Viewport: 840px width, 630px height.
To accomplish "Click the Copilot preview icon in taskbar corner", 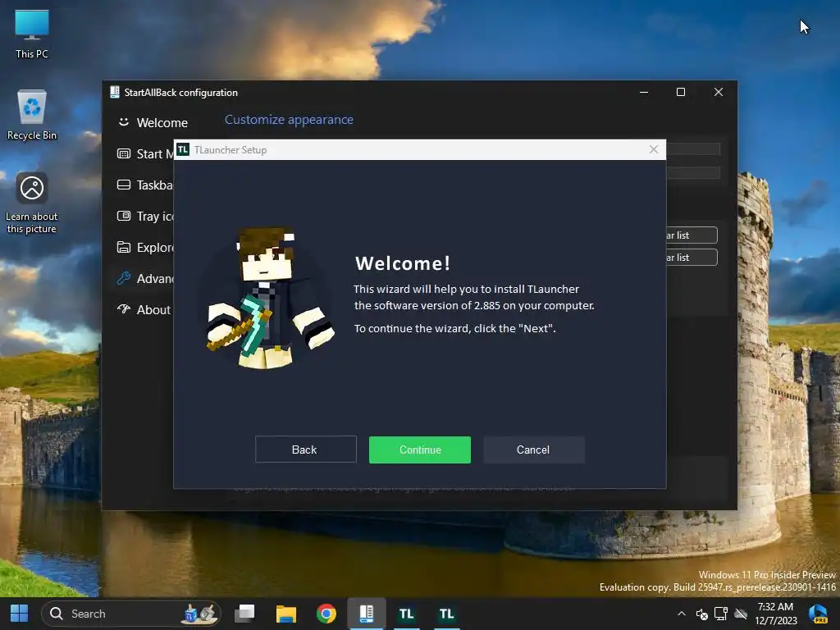I will 818,614.
